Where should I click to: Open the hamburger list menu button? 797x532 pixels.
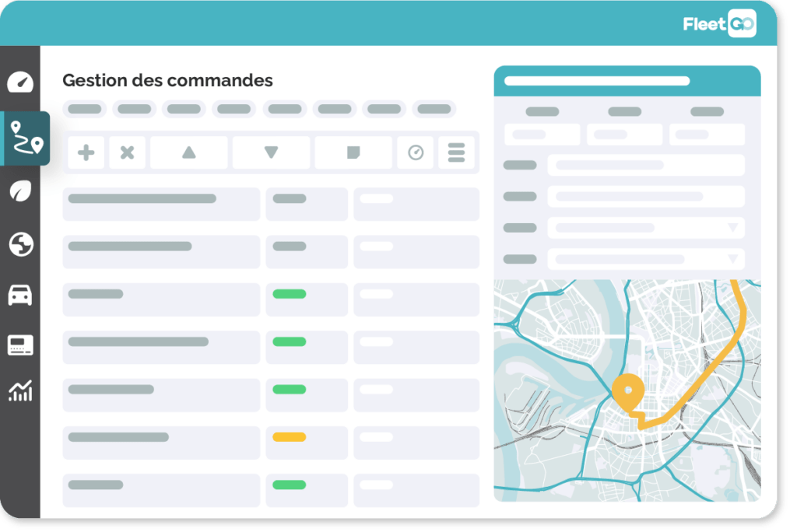(x=456, y=152)
